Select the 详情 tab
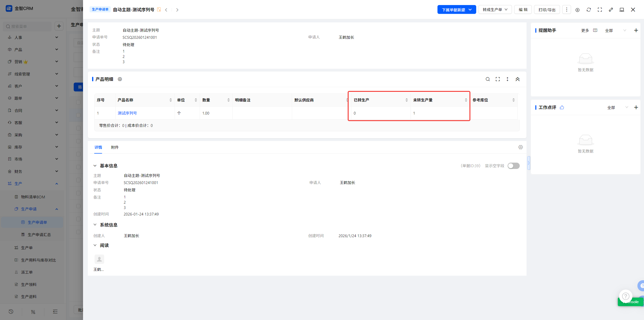 point(98,147)
